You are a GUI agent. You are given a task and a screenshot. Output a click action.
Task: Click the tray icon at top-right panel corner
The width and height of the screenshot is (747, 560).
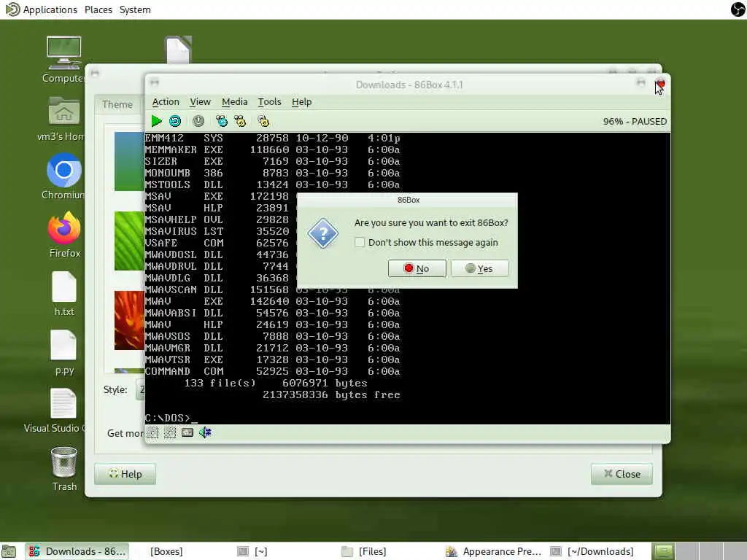pos(738,9)
